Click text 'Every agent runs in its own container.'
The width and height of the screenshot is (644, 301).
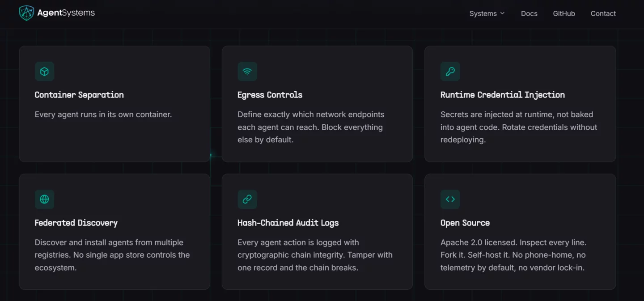click(x=103, y=114)
